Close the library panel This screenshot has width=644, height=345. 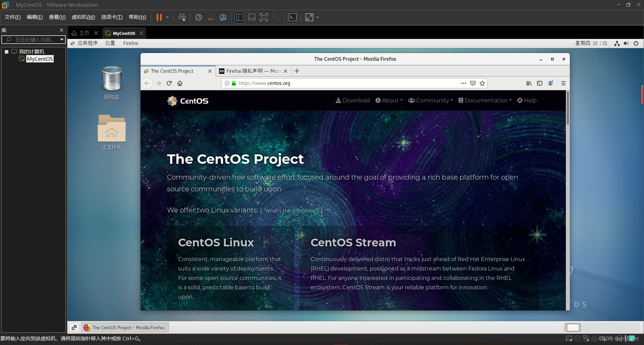[61, 30]
